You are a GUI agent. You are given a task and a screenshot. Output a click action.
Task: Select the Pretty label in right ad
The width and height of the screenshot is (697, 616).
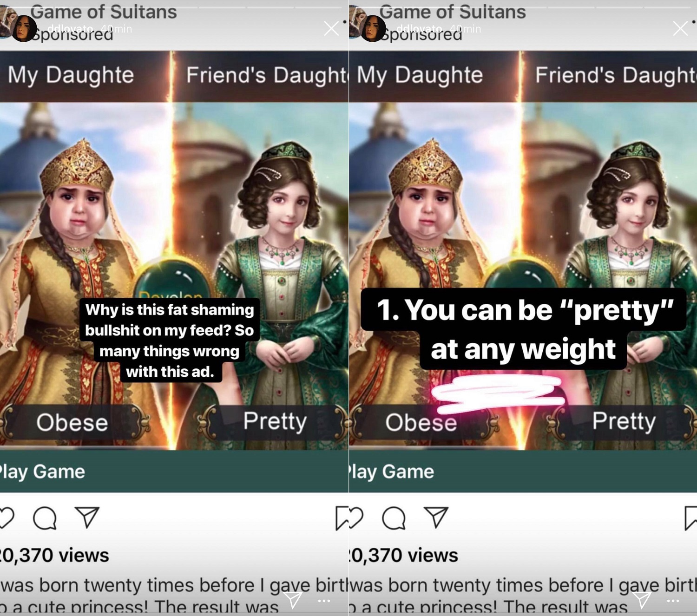click(624, 421)
